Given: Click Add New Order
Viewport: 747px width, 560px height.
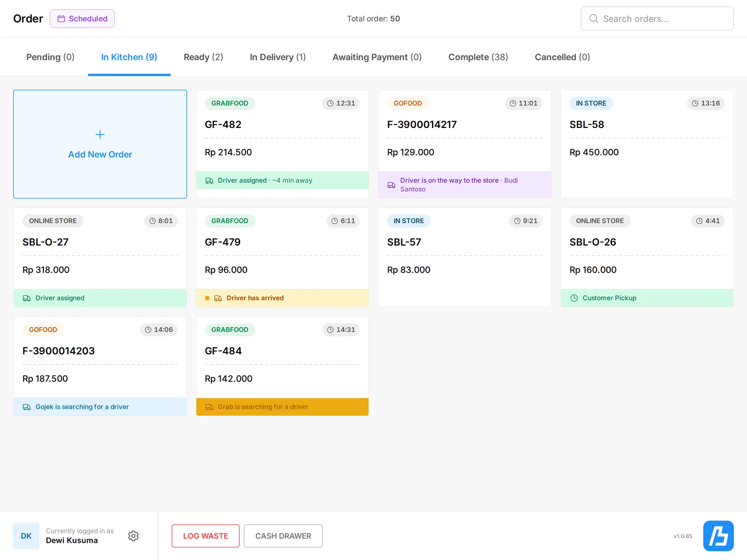Looking at the screenshot, I should [x=100, y=144].
